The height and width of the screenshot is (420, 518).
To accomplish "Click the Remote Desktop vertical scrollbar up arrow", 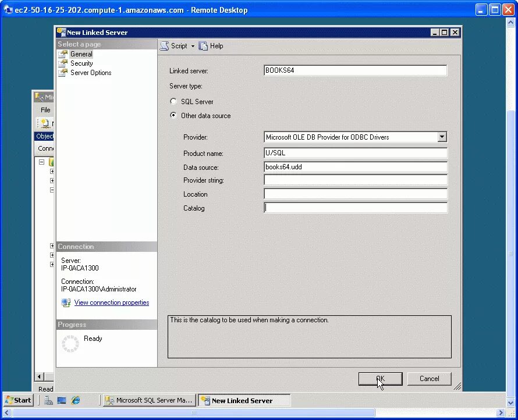I will (511, 23).
